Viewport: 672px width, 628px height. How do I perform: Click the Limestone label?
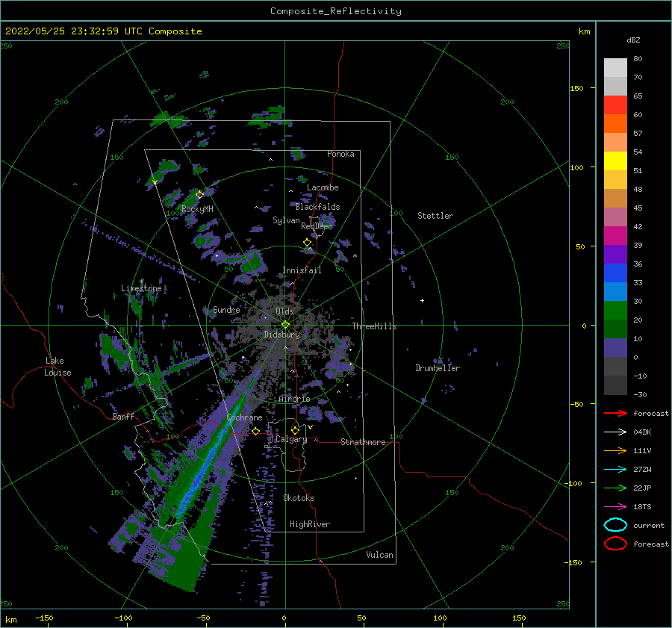coord(141,288)
